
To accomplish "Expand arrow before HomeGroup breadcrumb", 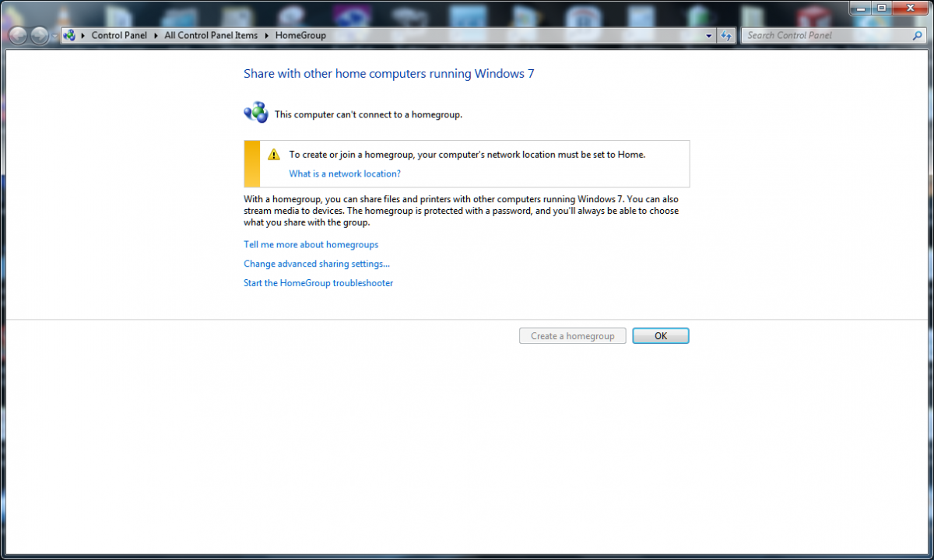I will (267, 36).
